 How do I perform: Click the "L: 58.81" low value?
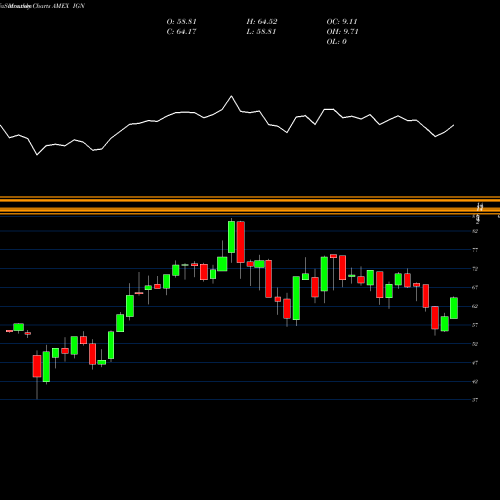point(261,32)
